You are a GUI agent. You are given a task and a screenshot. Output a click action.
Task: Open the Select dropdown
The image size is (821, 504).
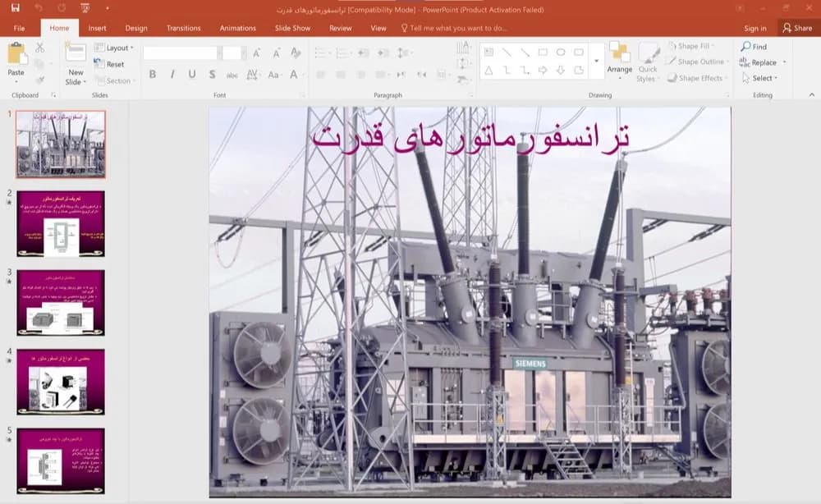(760, 78)
